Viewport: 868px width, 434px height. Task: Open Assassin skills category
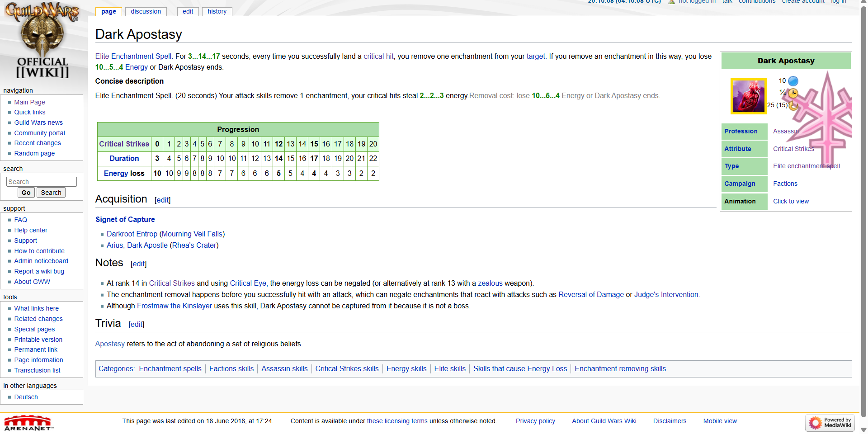284,368
